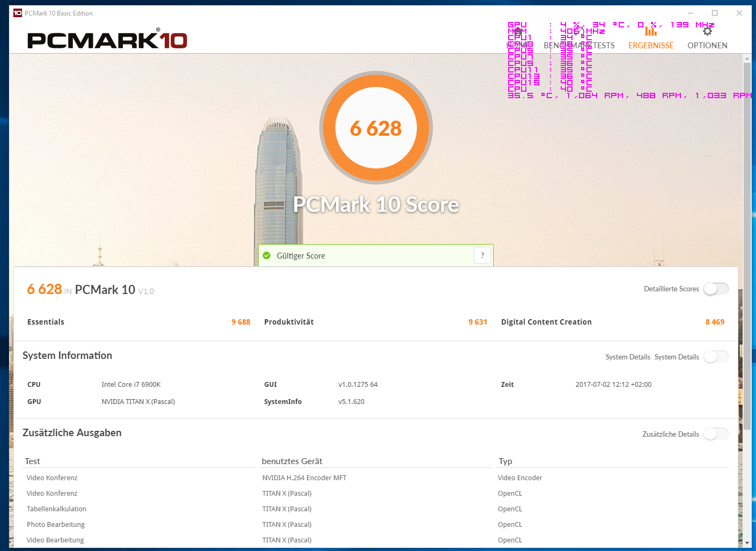Click the Video Encoder type cell
756x551 pixels.
click(x=520, y=478)
